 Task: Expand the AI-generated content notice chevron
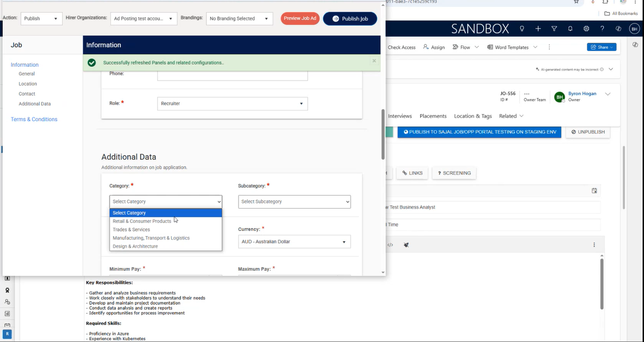[x=611, y=69]
